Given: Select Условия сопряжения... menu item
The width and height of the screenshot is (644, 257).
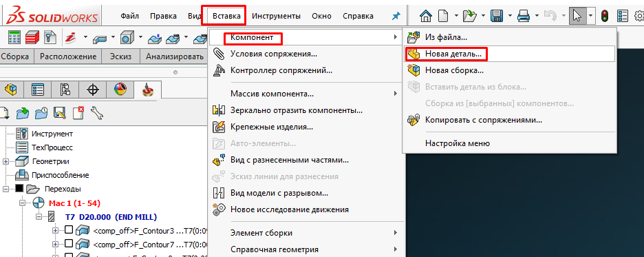Looking at the screenshot, I should click(x=305, y=54).
